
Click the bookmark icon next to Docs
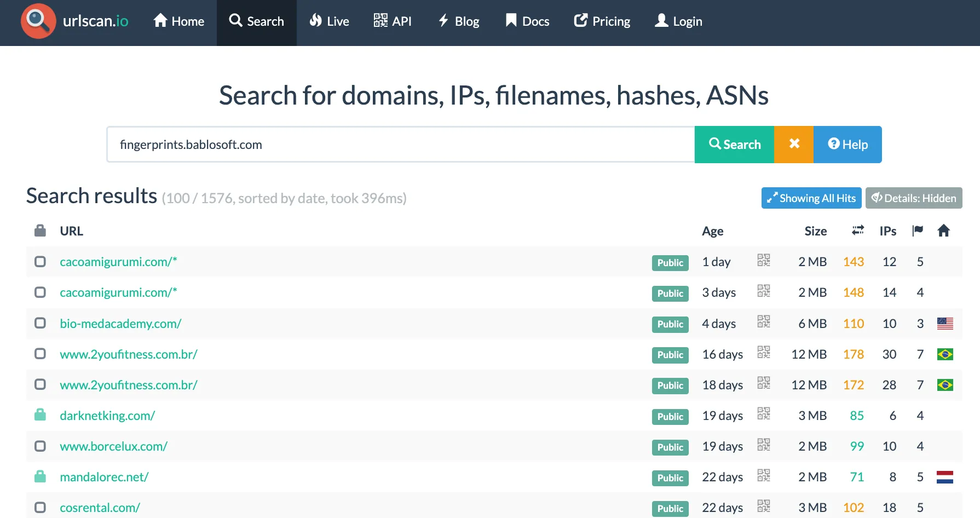[510, 20]
